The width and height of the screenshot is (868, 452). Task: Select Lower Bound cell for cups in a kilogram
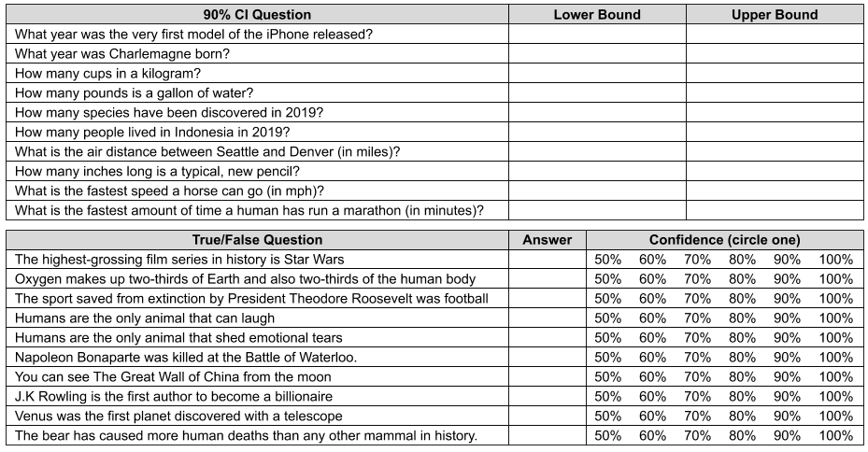tap(597, 73)
